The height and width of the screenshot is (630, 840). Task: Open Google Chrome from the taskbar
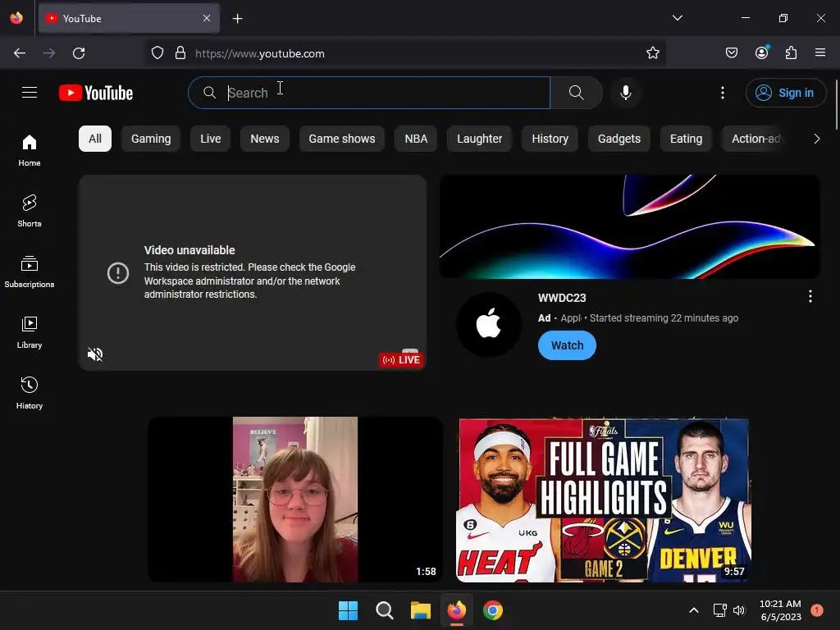click(493, 610)
